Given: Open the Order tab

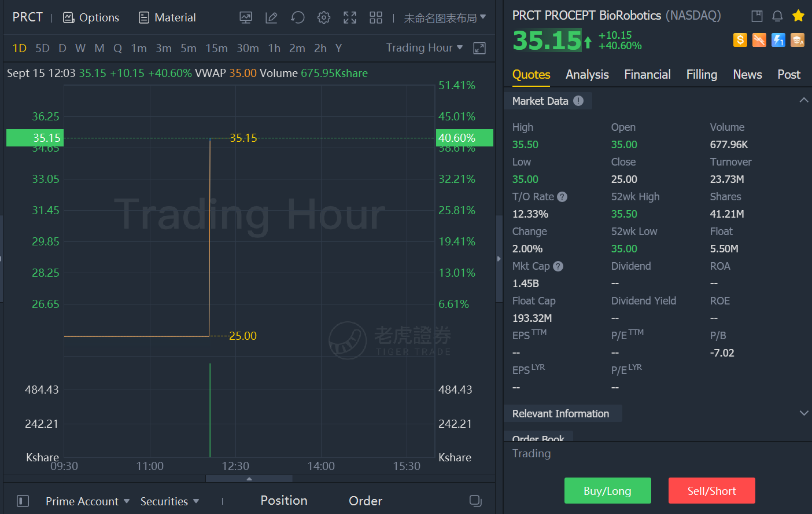Looking at the screenshot, I should pos(366,501).
